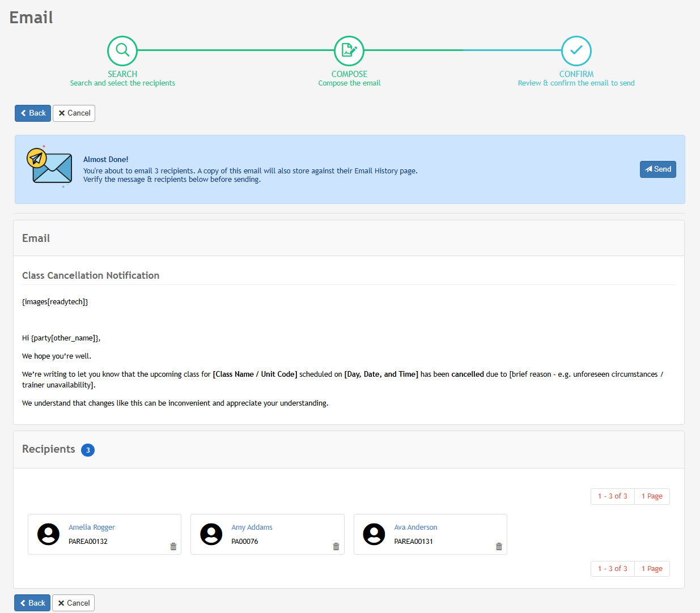The width and height of the screenshot is (700, 613).
Task: Click the bottom Cancel button
Action: point(73,603)
